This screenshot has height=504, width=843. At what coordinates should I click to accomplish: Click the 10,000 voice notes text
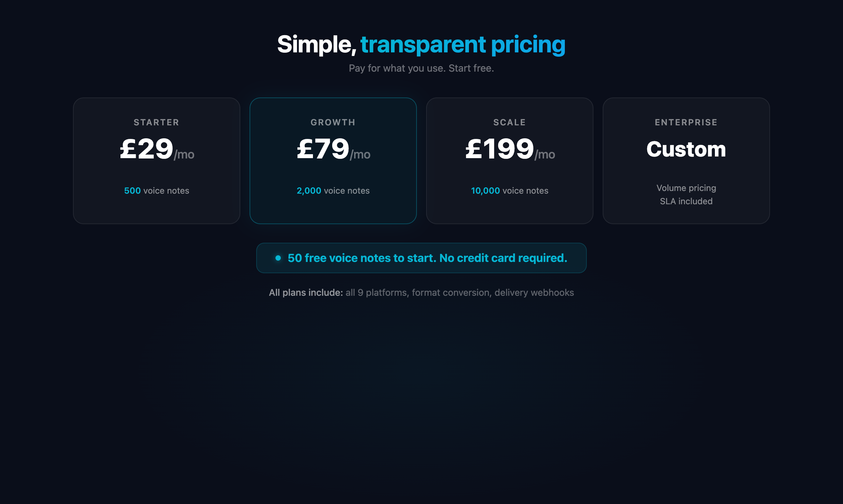509,191
